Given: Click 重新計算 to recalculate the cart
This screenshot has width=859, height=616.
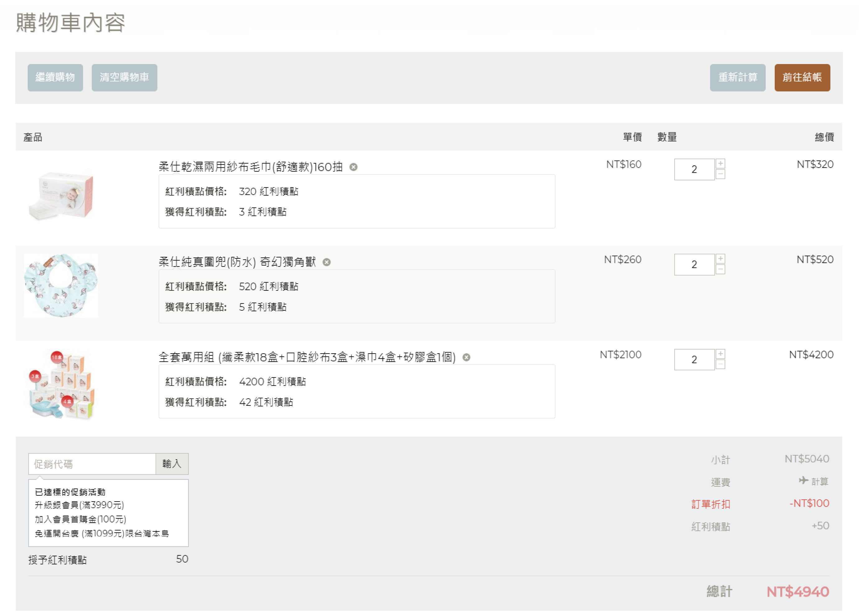Looking at the screenshot, I should 737,78.
